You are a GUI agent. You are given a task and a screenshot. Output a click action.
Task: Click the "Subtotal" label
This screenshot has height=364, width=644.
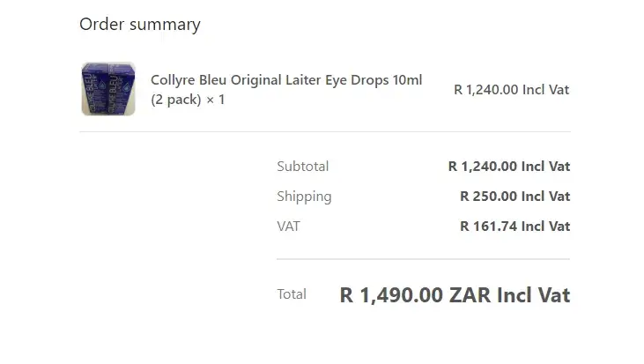[x=302, y=166]
